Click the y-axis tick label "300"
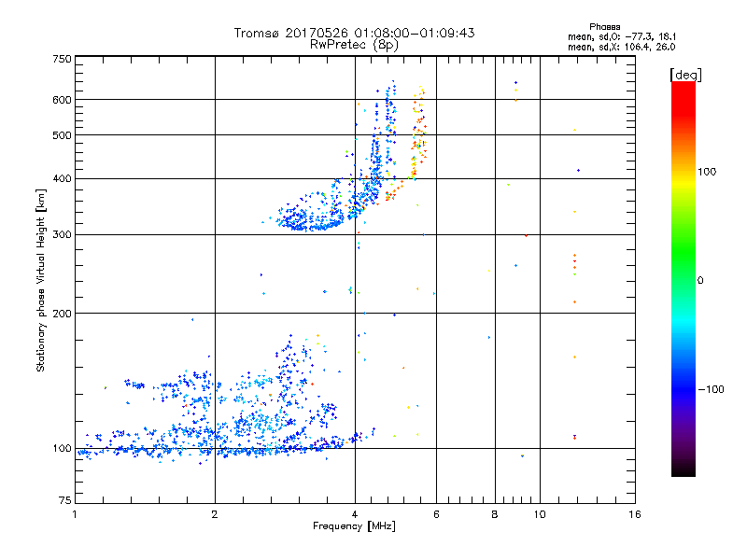The width and height of the screenshot is (747, 560). [62, 235]
